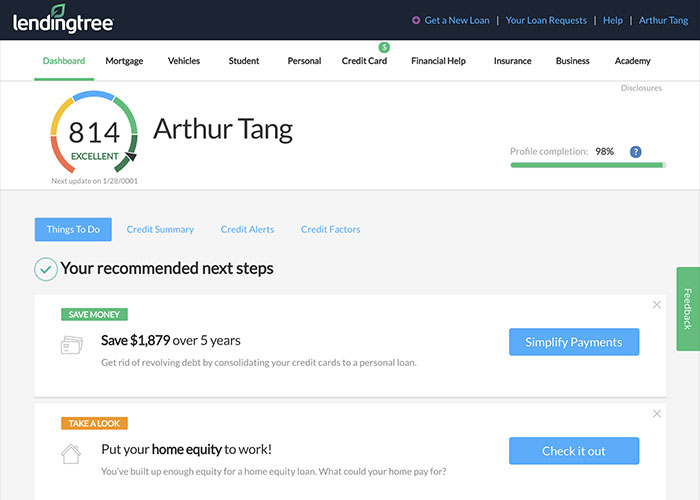The width and height of the screenshot is (700, 500).
Task: Go to the Mortgage section
Action: coord(124,61)
